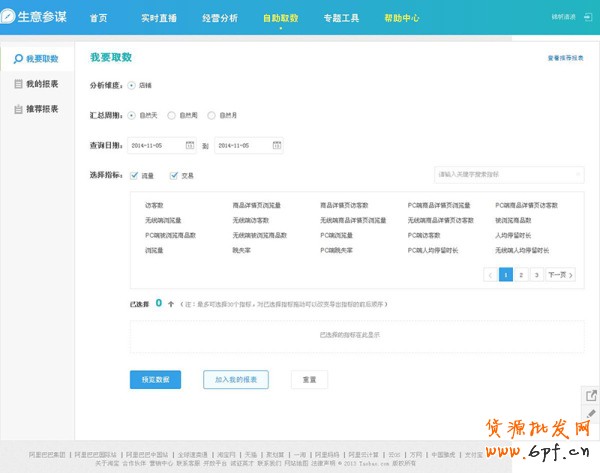Click the 推荐报表 sidebar list icon
Viewport: 600px width, 473px height.
(18, 109)
